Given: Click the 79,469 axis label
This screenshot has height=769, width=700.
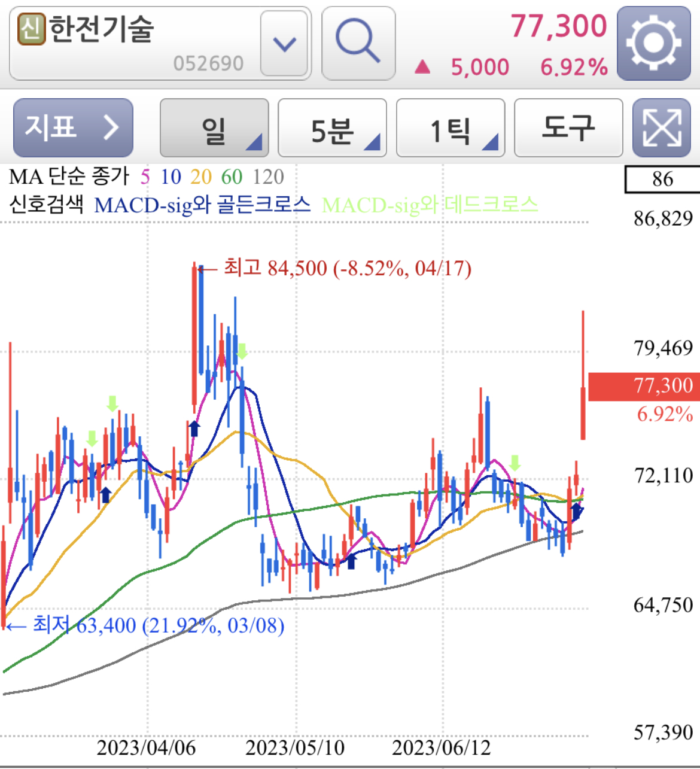Looking at the screenshot, I should coord(664,348).
